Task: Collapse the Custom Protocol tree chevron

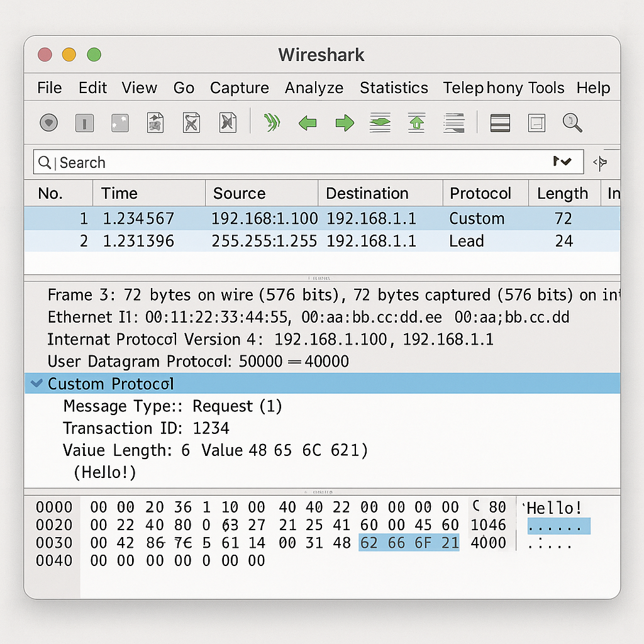Action: point(36,383)
